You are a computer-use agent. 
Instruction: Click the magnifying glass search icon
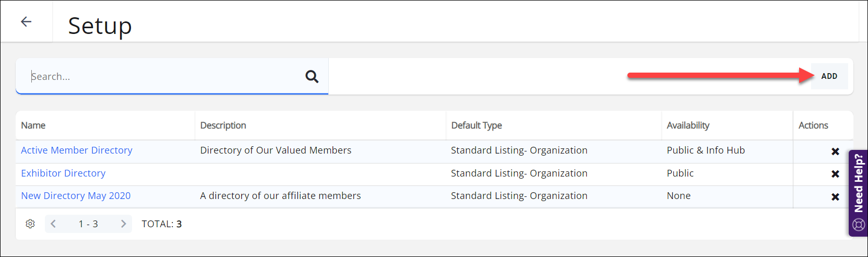click(312, 77)
